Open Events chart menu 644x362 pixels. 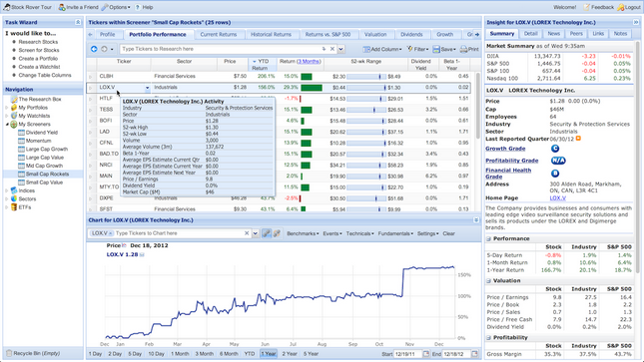[332, 233]
